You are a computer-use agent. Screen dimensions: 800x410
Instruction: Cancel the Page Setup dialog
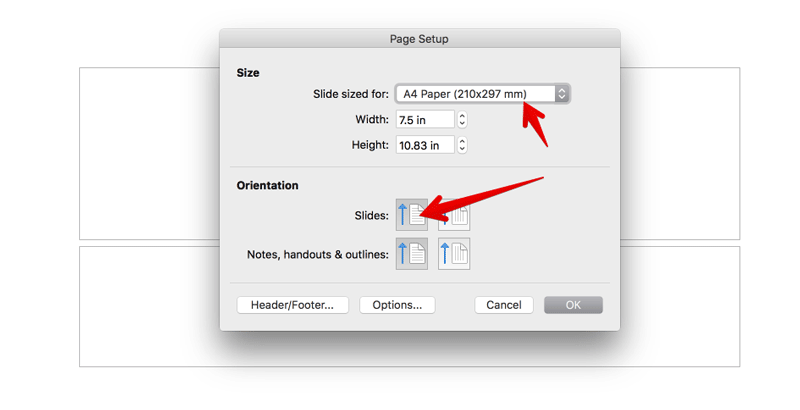coord(504,305)
